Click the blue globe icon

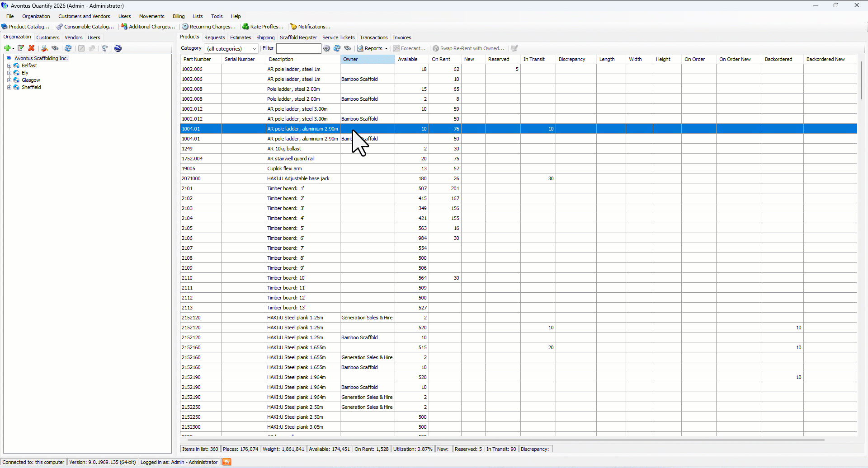tap(118, 48)
